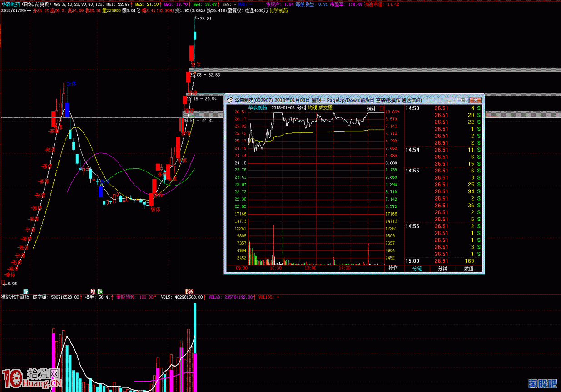Click the tick row with volume 94
The width and height of the screenshot is (561, 392).
[x=443, y=191]
